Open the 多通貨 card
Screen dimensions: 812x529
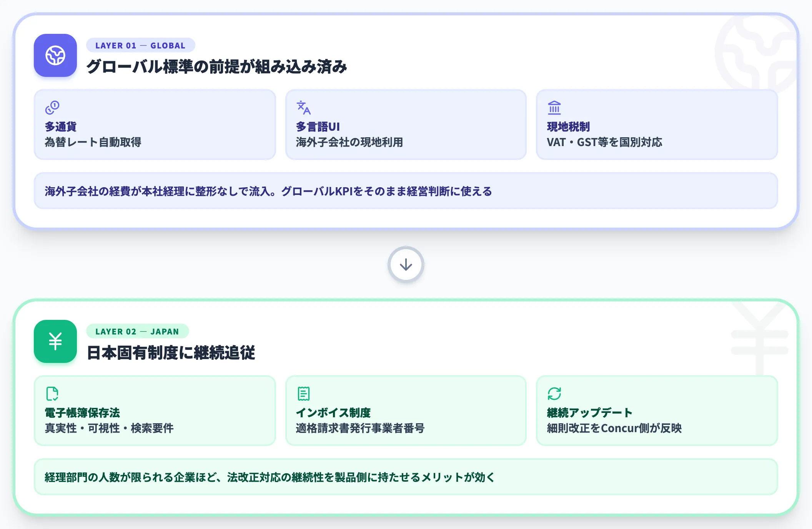(x=155, y=125)
